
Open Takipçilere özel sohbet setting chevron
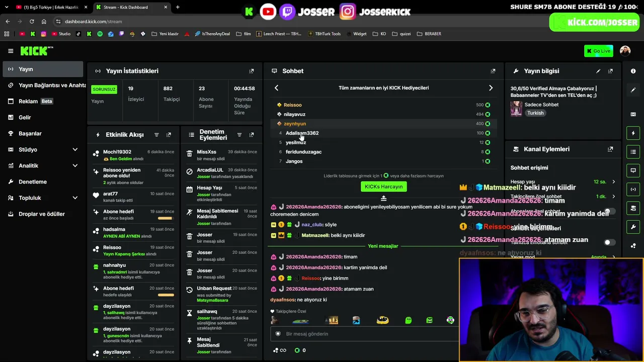pos(613,197)
